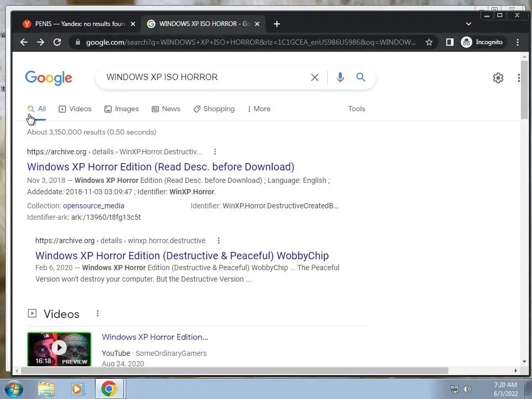Click the horizontal scroll right arrow
Viewport: 532px width, 399px height.
tap(516, 371)
